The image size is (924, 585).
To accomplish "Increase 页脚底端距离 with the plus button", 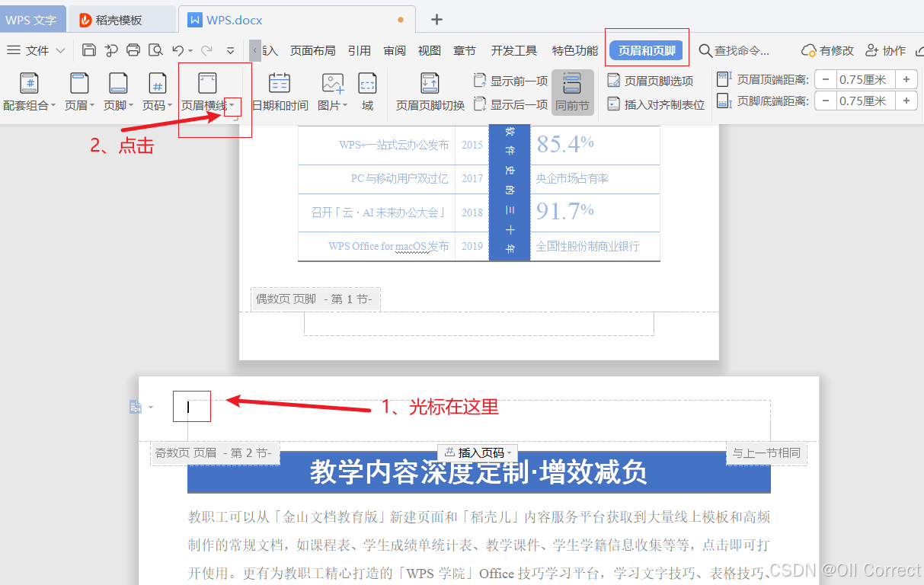I will click(906, 101).
